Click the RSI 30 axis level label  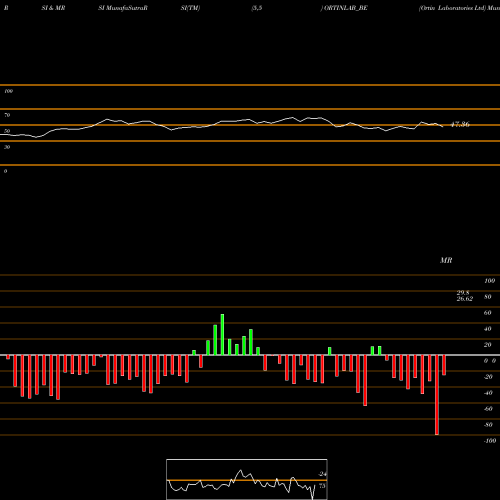click(x=7, y=147)
